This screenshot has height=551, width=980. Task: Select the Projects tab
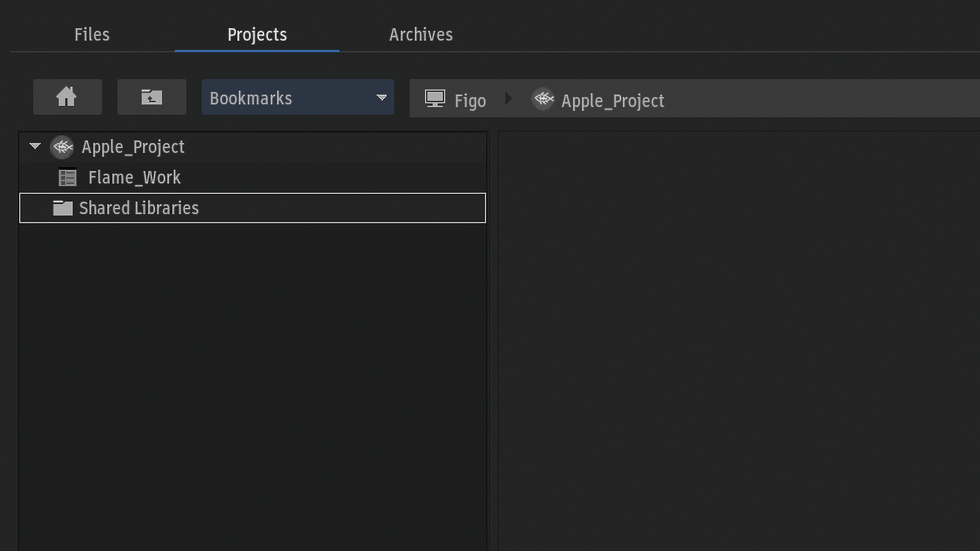point(257,34)
